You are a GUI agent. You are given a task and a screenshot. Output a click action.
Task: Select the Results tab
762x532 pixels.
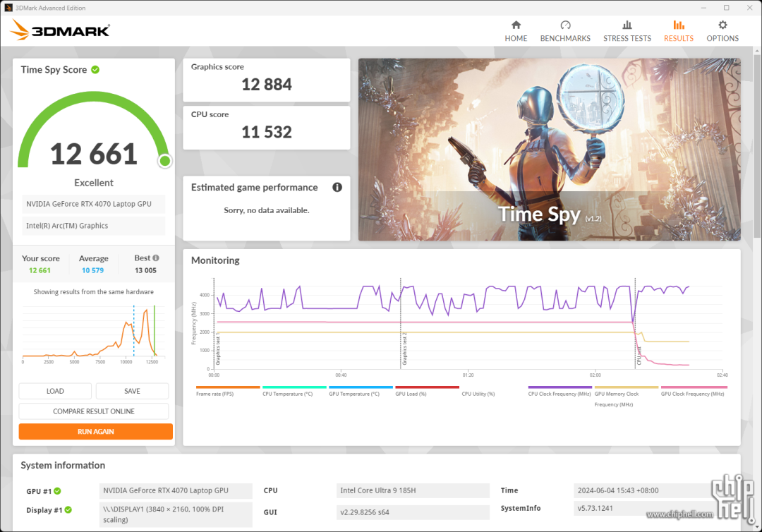[x=679, y=31]
